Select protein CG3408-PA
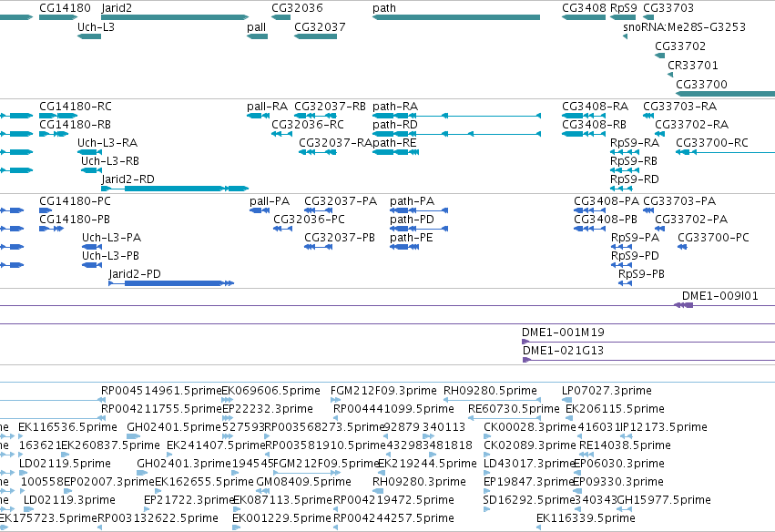775x532 pixels. pos(607,201)
